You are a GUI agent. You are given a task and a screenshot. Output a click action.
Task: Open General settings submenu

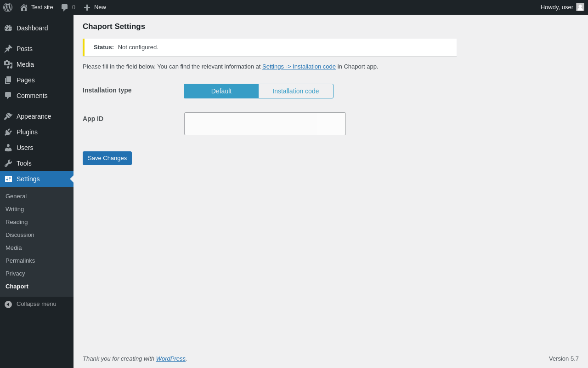37,196
